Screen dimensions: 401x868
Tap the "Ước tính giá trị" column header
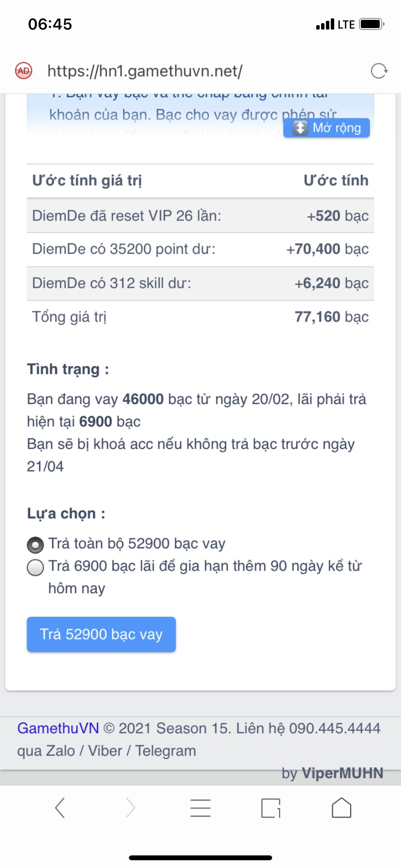click(x=87, y=181)
